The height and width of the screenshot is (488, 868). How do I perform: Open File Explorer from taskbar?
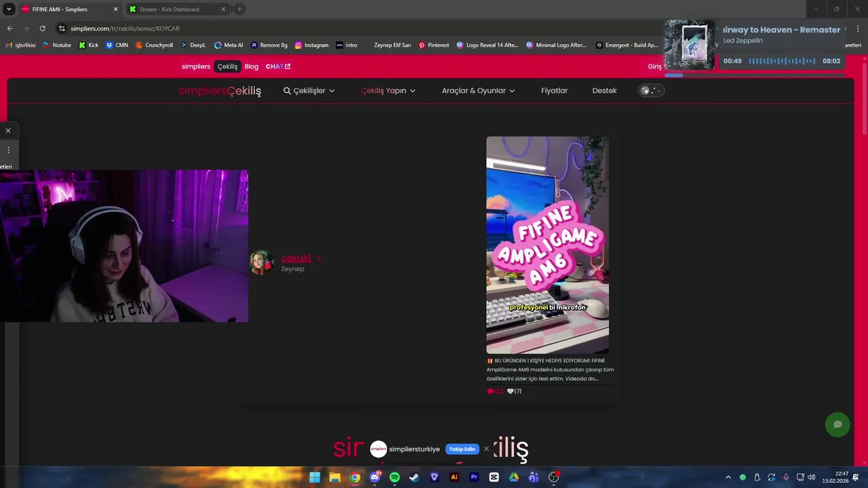click(334, 477)
